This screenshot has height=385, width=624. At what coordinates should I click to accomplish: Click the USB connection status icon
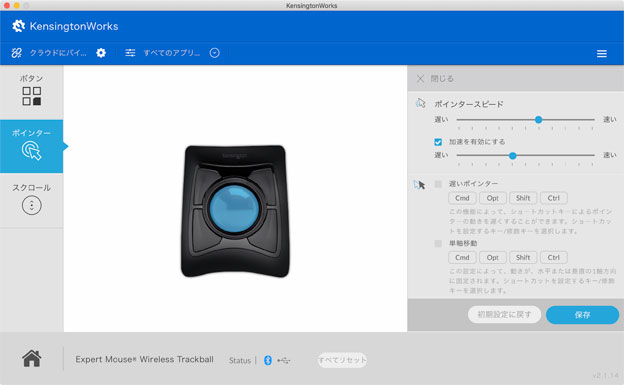click(284, 360)
